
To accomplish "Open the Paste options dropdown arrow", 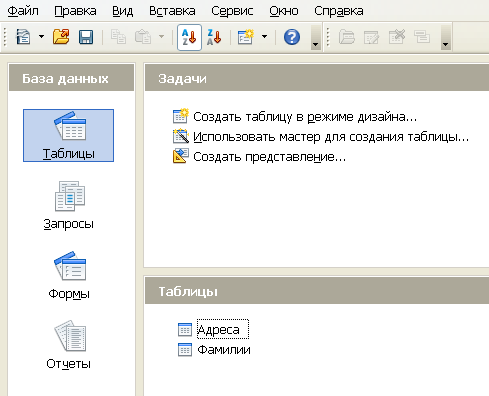I will [162, 37].
